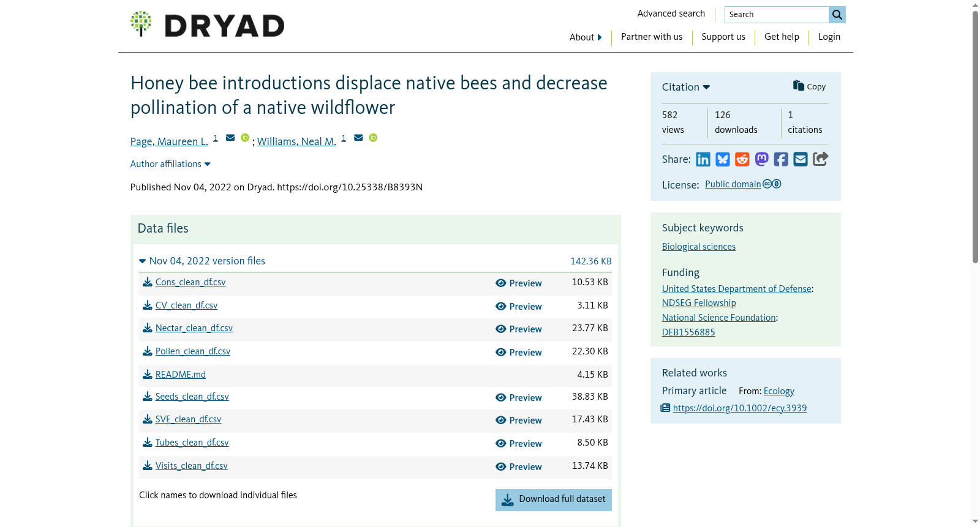Screen dimensions: 980x527
Task: Share dataset by email icon
Action: [x=801, y=160]
